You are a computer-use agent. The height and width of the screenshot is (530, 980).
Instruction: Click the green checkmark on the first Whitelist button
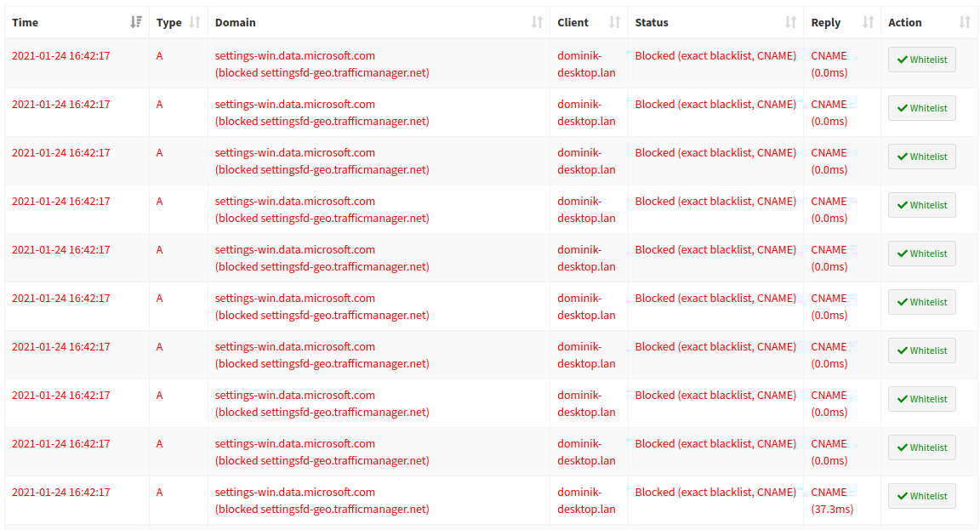[x=902, y=60]
